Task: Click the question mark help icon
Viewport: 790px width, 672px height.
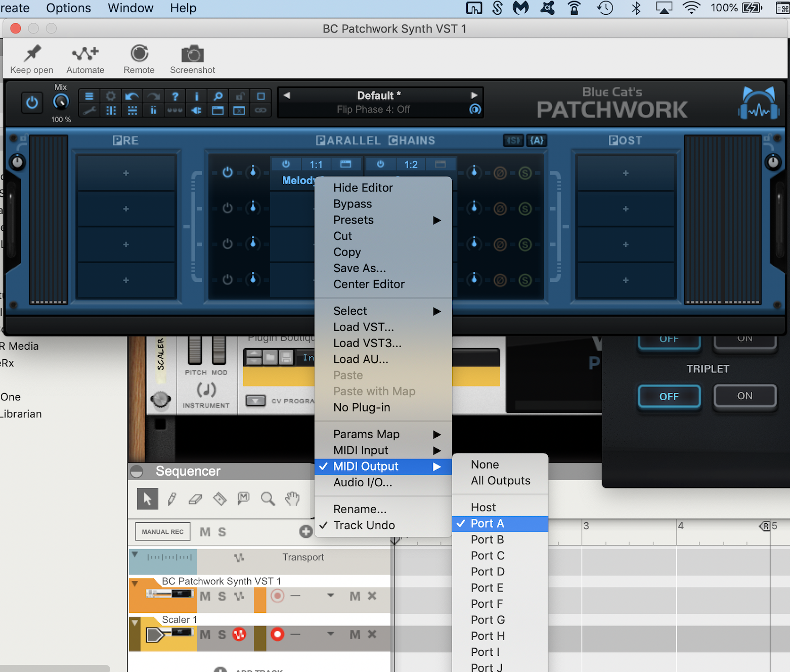Action: coord(175,96)
